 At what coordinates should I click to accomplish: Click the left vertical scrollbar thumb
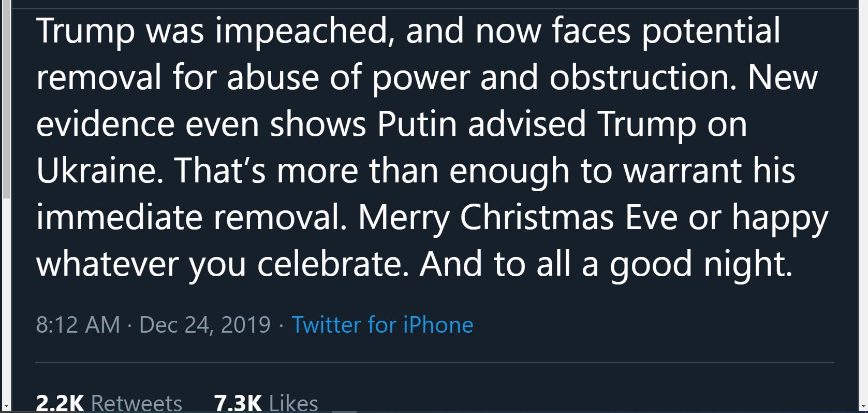coord(5,98)
